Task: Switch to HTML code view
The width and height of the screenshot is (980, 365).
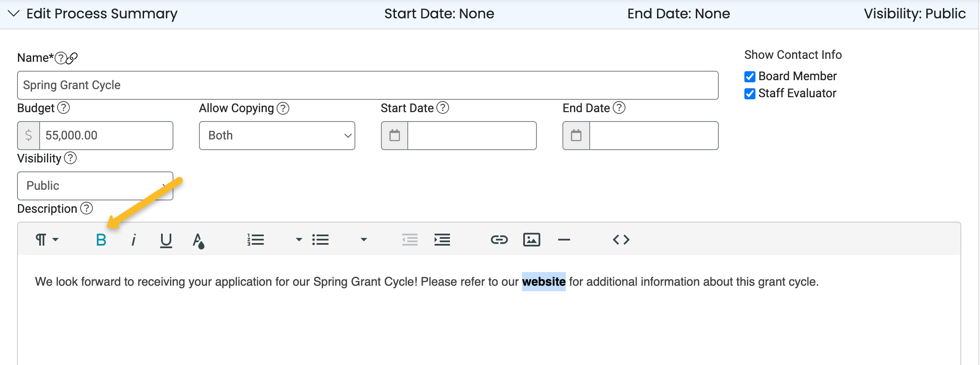Action: click(621, 240)
